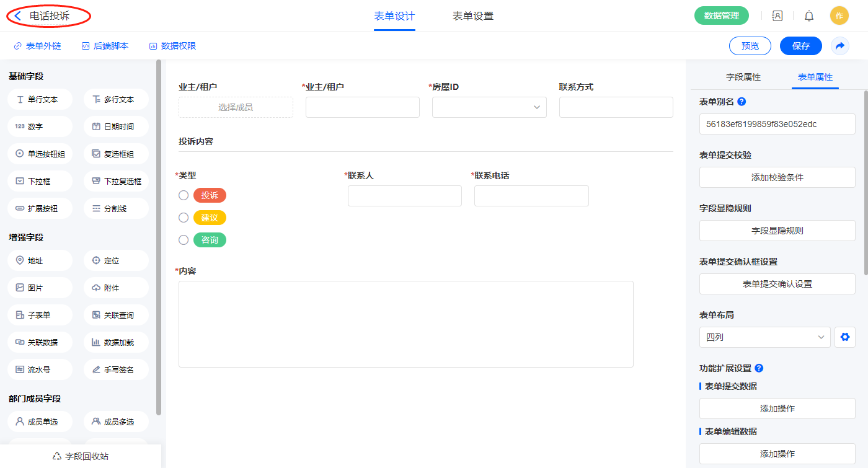Open the contacts book icon in header
This screenshot has width=868, height=468.
click(x=777, y=16)
